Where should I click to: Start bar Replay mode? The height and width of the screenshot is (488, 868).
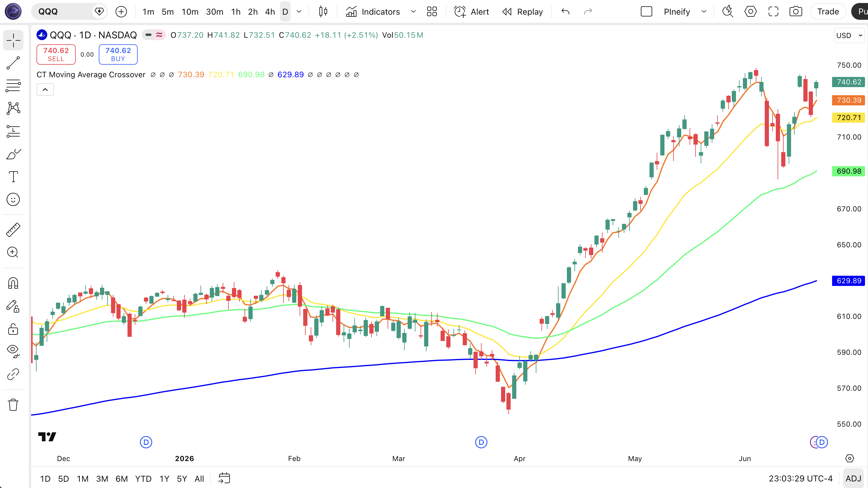click(523, 11)
